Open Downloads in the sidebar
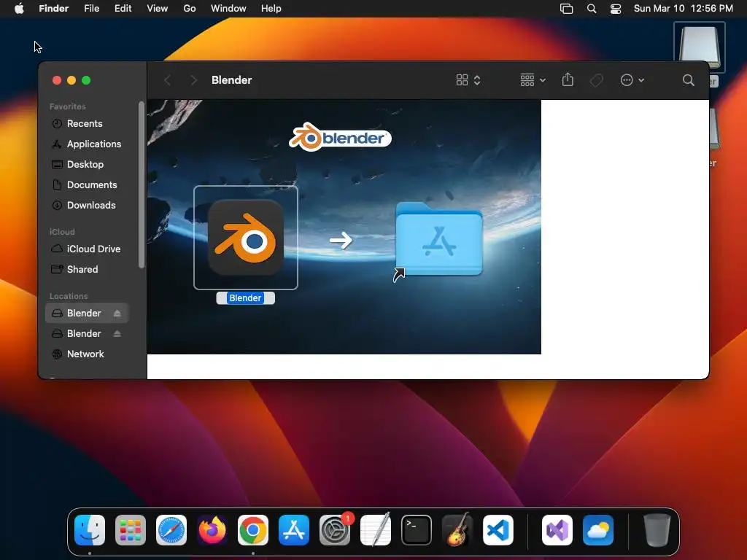The width and height of the screenshot is (747, 560). click(87, 205)
